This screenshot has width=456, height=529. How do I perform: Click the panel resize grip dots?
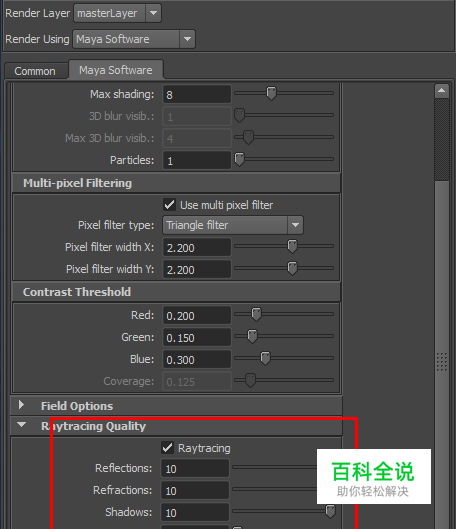(x=442, y=362)
